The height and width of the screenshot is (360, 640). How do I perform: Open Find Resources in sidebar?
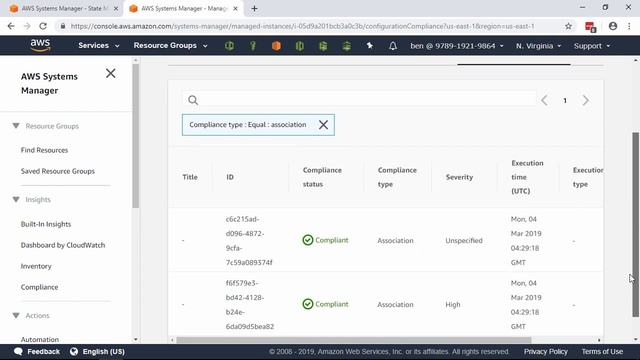(x=44, y=150)
